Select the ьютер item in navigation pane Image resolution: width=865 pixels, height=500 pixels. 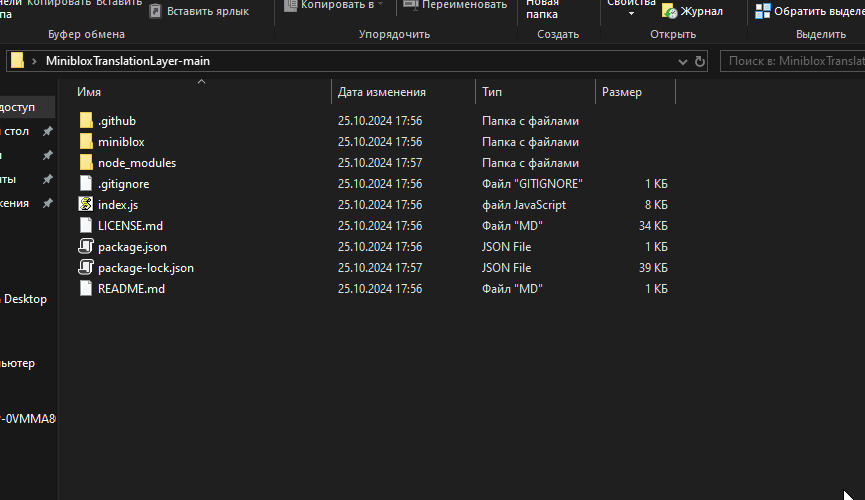tap(17, 363)
